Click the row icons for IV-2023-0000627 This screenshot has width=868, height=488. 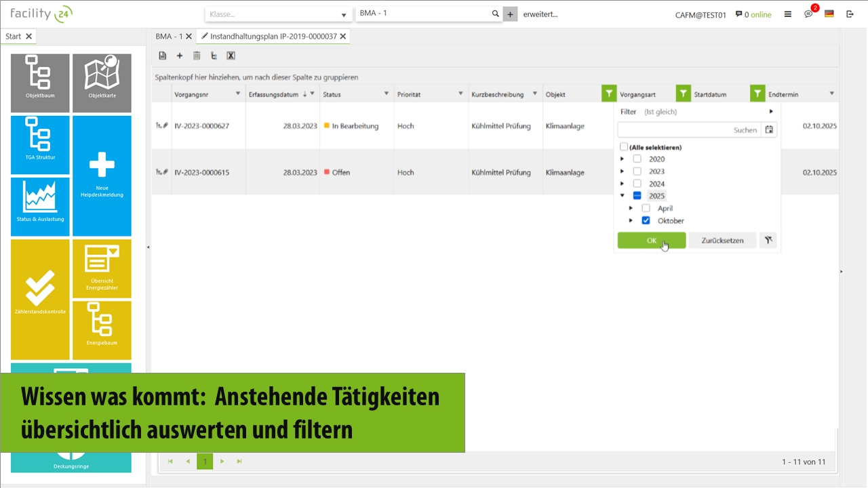pyautogui.click(x=161, y=125)
